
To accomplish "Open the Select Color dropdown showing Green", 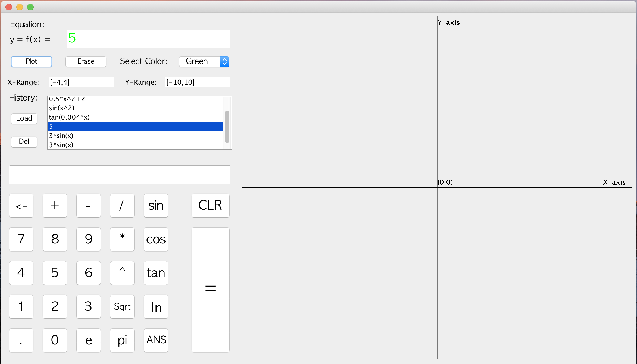I will click(x=204, y=61).
